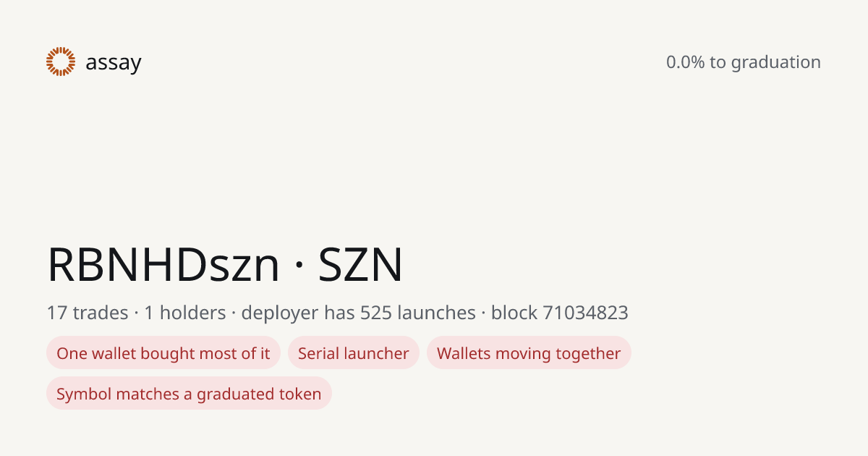The height and width of the screenshot is (456, 868).
Task: Click the block 71034823 reference
Action: pyautogui.click(x=560, y=313)
